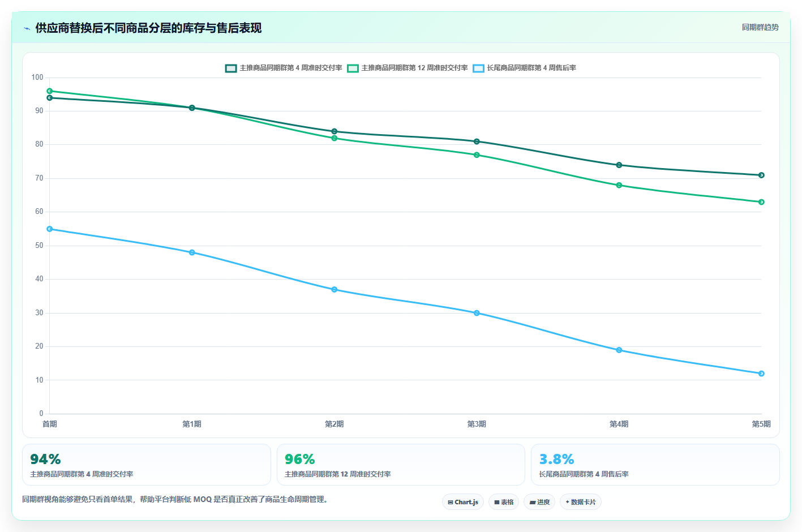
Task: Click the panel title 供应商替换后不同商品分层的库存与售后表现
Action: pyautogui.click(x=148, y=28)
